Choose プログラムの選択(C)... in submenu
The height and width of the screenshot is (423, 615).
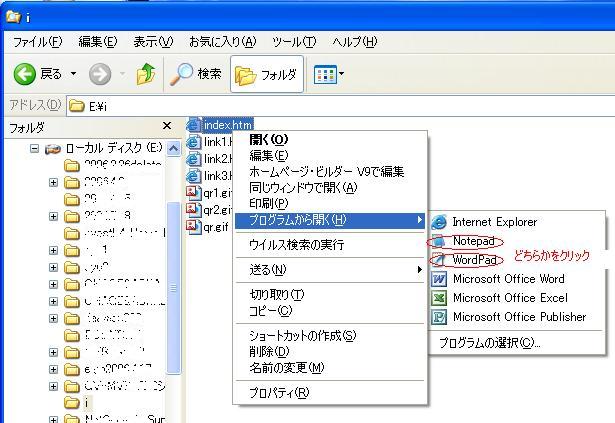click(516, 343)
